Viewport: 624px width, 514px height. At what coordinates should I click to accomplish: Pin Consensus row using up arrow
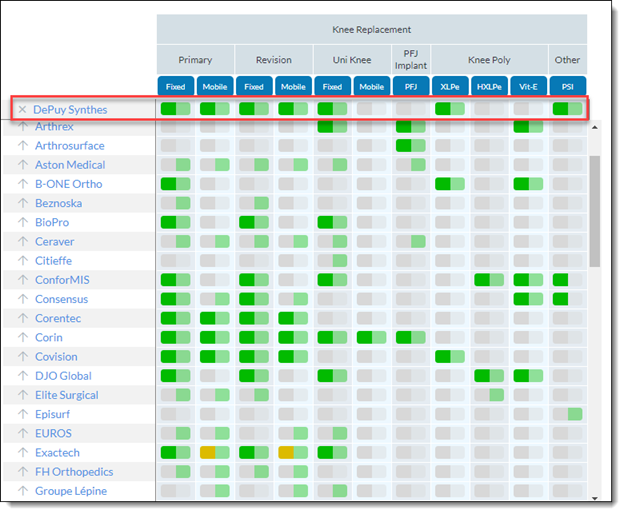click(23, 299)
